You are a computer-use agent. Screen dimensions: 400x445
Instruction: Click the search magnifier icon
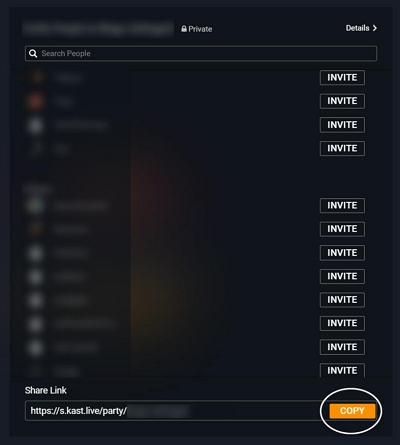point(33,53)
